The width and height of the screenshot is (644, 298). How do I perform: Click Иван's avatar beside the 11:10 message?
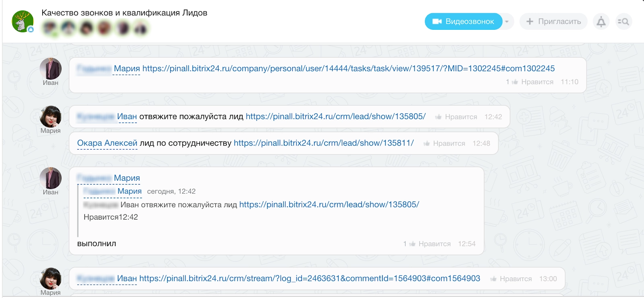click(x=51, y=68)
